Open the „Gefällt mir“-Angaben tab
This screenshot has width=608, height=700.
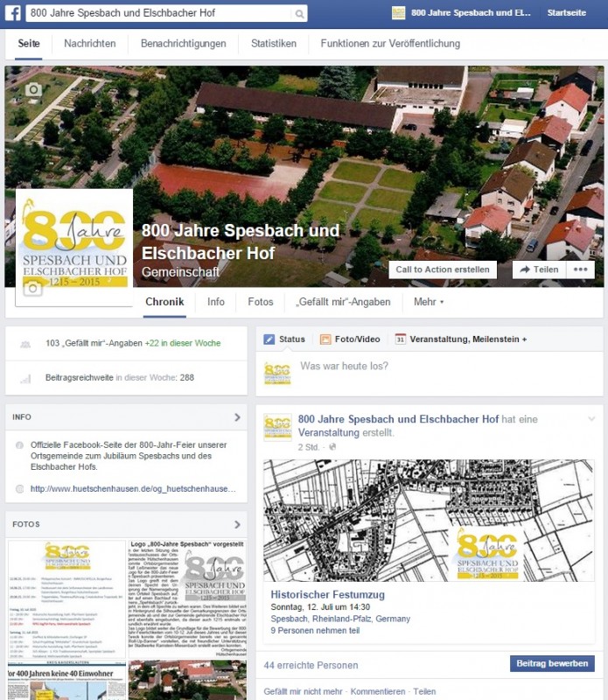click(343, 302)
